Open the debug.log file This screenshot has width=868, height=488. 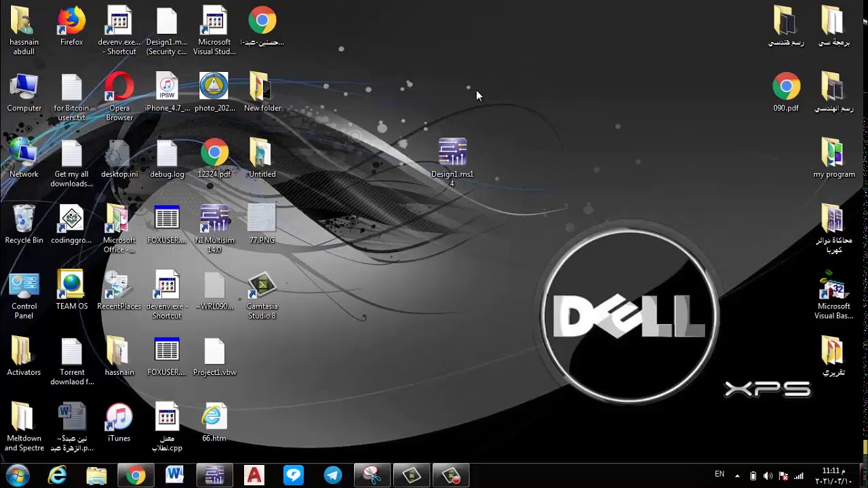167,159
